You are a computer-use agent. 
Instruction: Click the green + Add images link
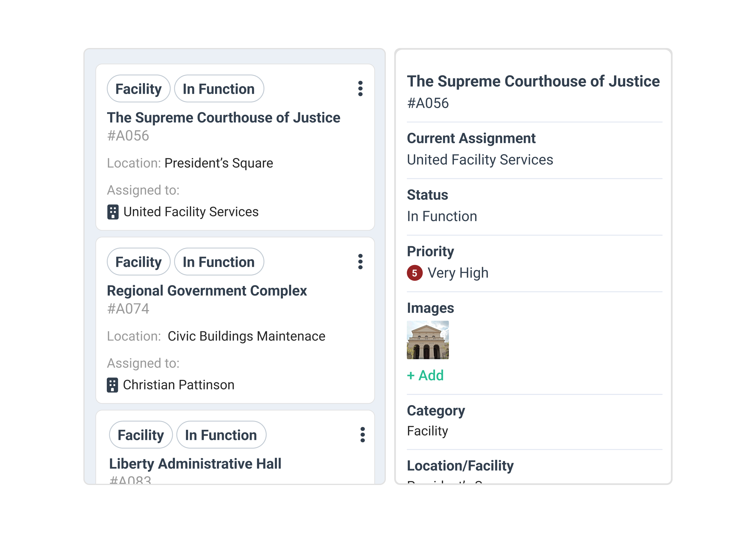(425, 375)
